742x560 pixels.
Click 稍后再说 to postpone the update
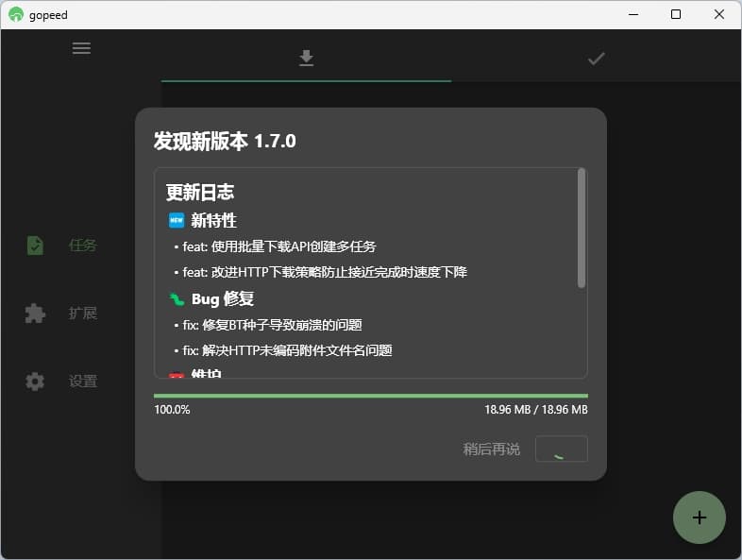point(491,449)
